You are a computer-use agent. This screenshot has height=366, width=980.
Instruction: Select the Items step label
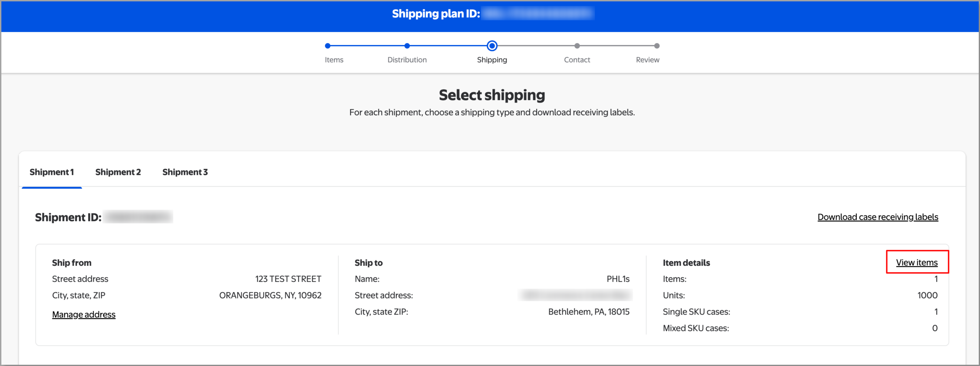(x=334, y=60)
